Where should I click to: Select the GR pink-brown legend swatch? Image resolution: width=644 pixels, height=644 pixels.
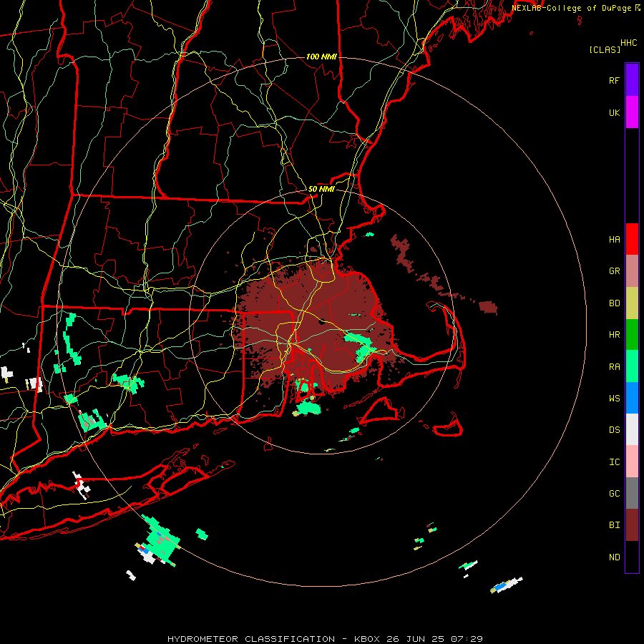tap(632, 271)
